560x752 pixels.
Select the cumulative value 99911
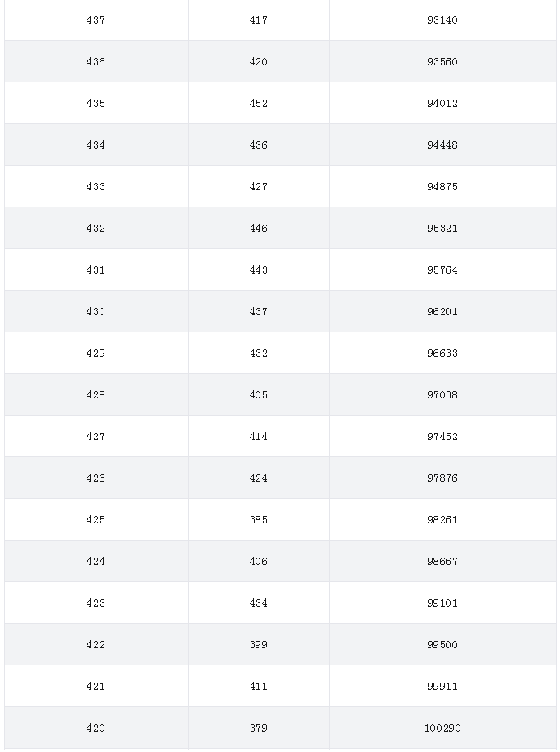coord(442,687)
